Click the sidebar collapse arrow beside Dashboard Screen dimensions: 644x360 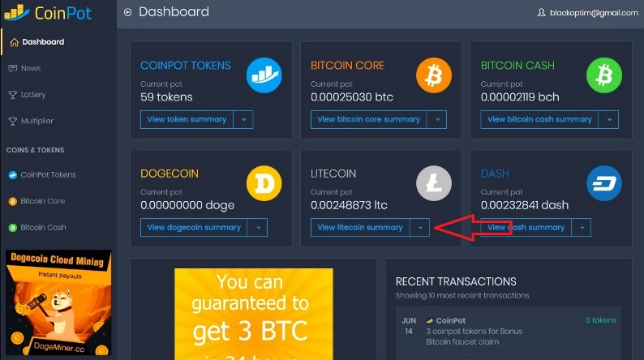pyautogui.click(x=127, y=12)
